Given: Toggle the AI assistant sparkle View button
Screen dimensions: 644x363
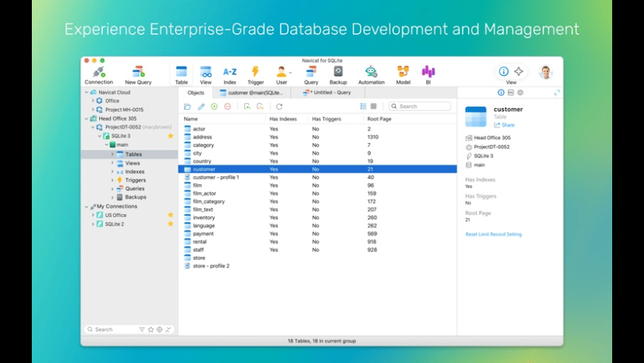Looking at the screenshot, I should 519,71.
